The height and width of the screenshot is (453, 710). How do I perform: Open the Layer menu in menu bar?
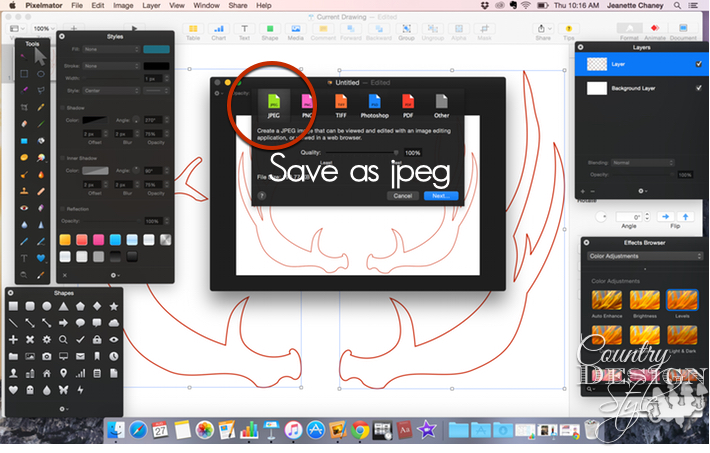pyautogui.click(x=152, y=5)
